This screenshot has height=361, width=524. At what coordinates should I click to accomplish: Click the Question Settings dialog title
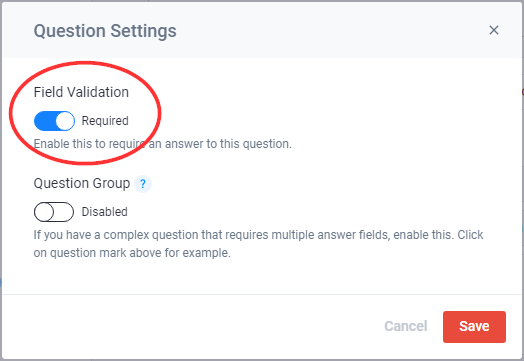105,31
